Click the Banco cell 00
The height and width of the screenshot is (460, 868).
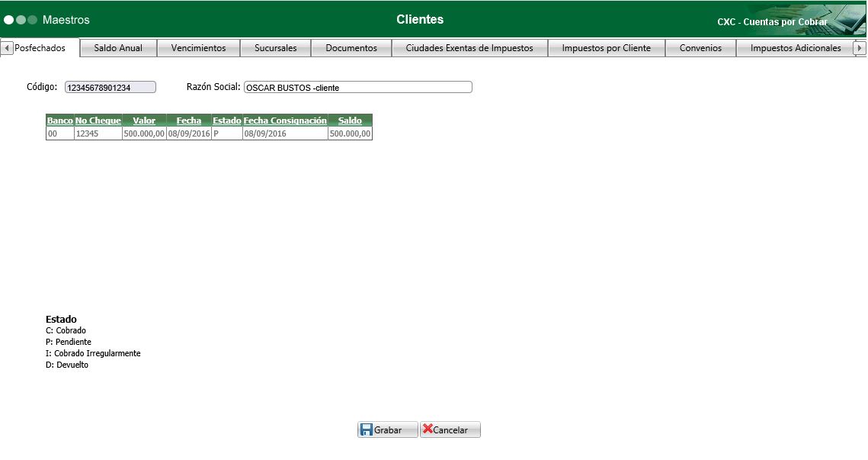coord(59,133)
